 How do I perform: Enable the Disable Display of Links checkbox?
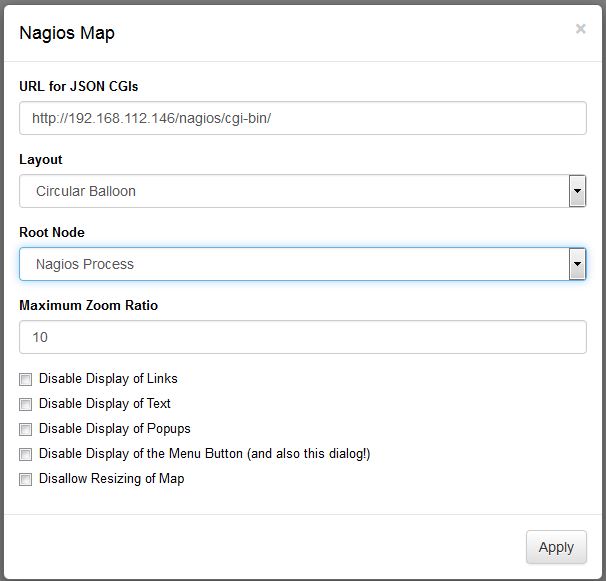coord(26,379)
